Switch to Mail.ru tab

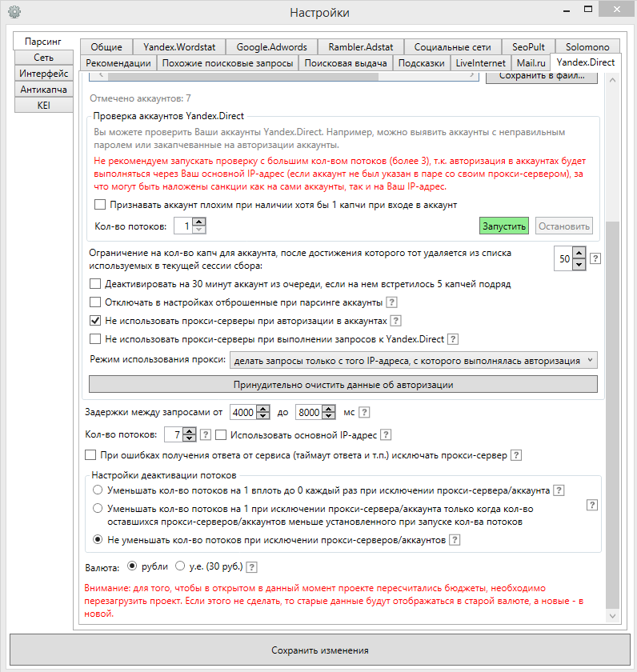pos(531,63)
